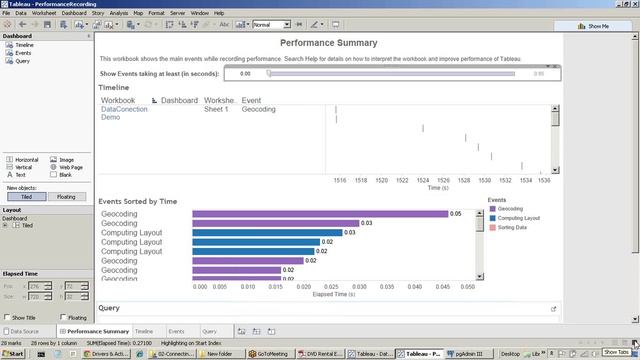Toggle the Show Title checkbox
Screen dimensions: 640x360
coord(7,317)
